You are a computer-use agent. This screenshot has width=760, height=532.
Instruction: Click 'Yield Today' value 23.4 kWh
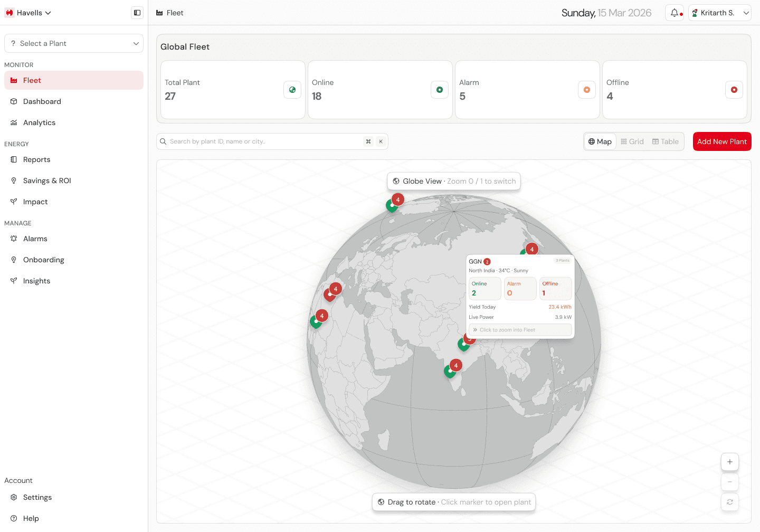[560, 307]
